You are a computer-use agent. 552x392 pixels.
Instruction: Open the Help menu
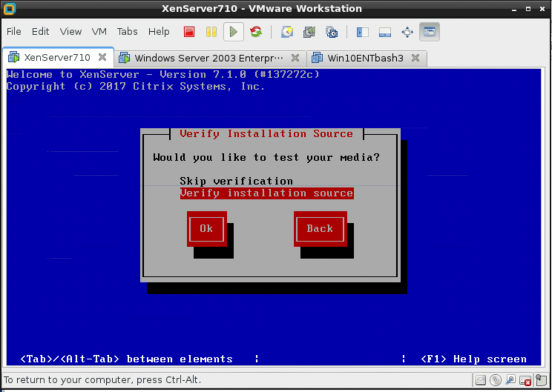159,32
